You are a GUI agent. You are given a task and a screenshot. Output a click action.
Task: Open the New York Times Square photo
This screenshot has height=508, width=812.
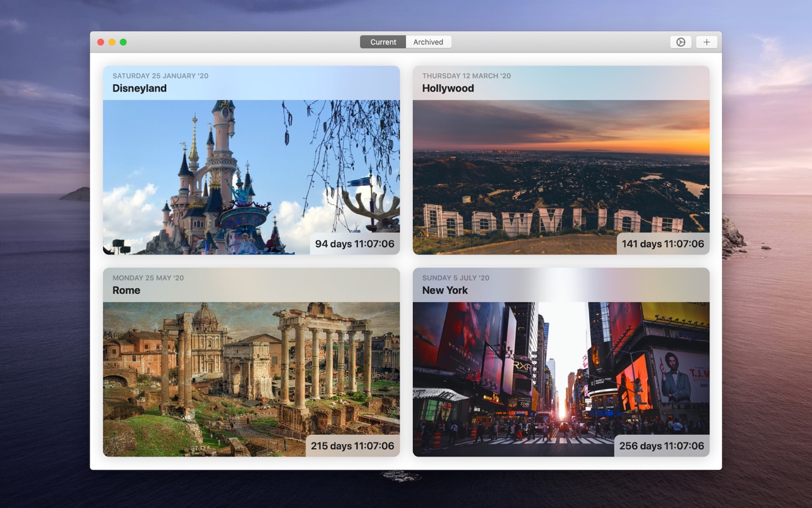(561, 379)
